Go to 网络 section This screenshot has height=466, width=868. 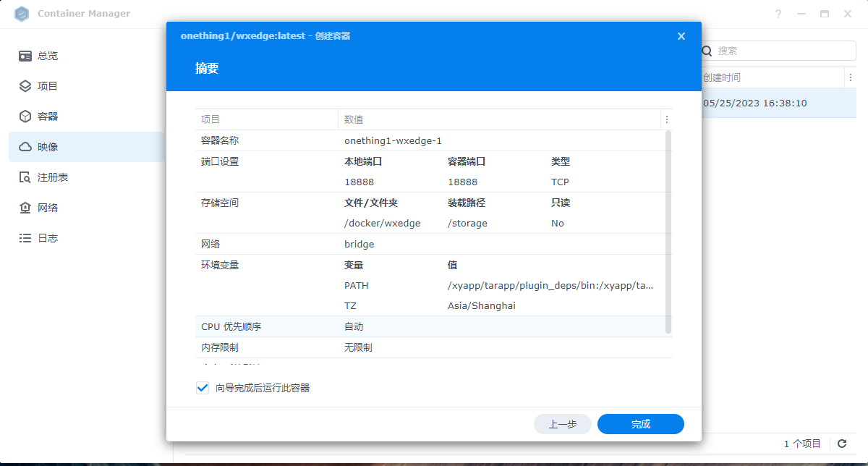point(87,208)
